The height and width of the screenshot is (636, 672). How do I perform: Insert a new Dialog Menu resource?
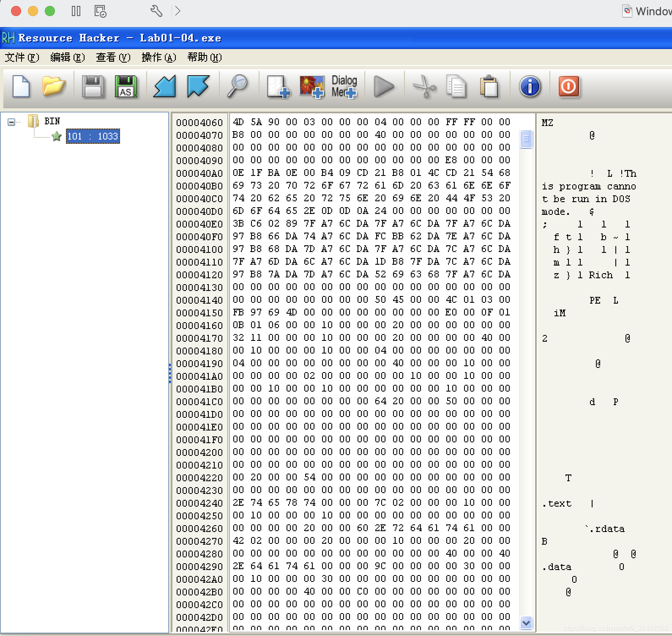tap(344, 87)
